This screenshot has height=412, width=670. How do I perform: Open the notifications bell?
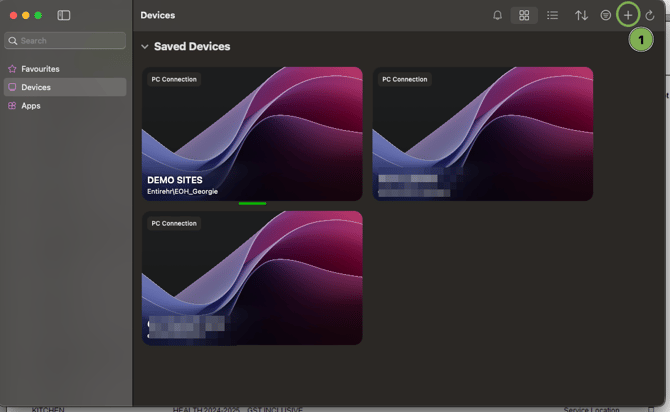497,16
